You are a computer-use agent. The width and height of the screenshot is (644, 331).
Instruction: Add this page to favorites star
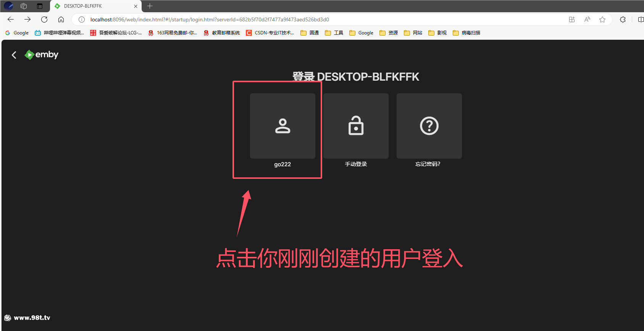pyautogui.click(x=602, y=19)
